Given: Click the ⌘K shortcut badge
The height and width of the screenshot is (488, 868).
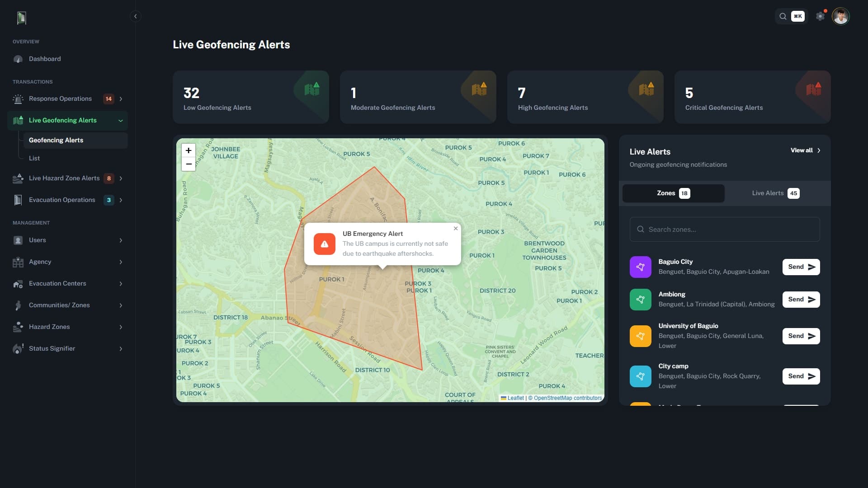Looking at the screenshot, I should coord(798,16).
